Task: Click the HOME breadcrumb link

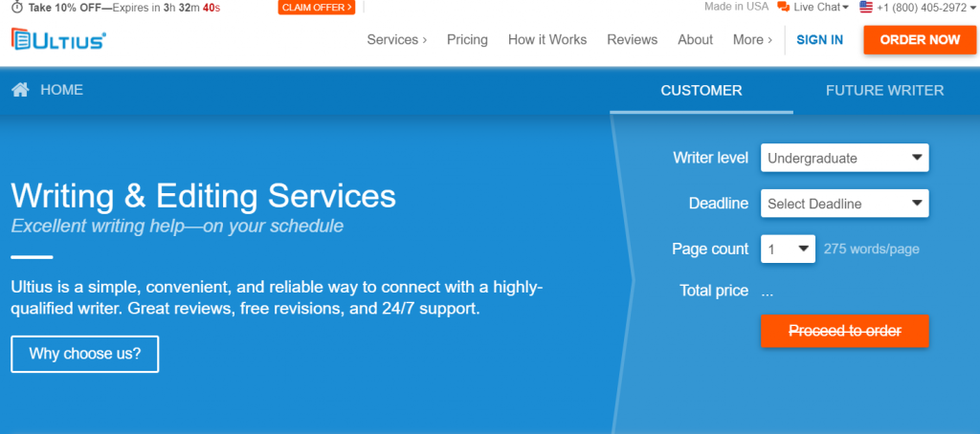Action: [x=62, y=90]
